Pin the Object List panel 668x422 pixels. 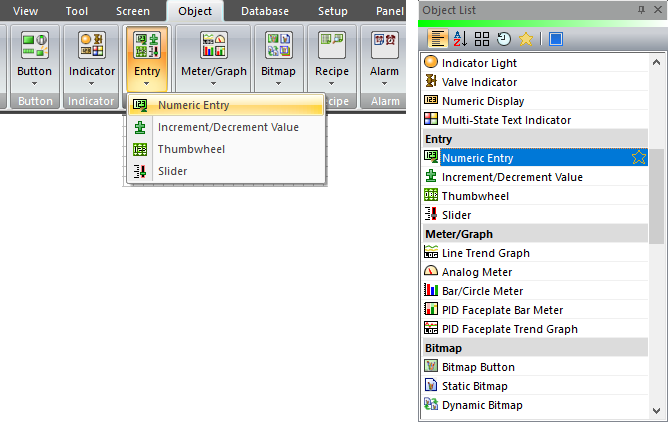[x=641, y=9]
